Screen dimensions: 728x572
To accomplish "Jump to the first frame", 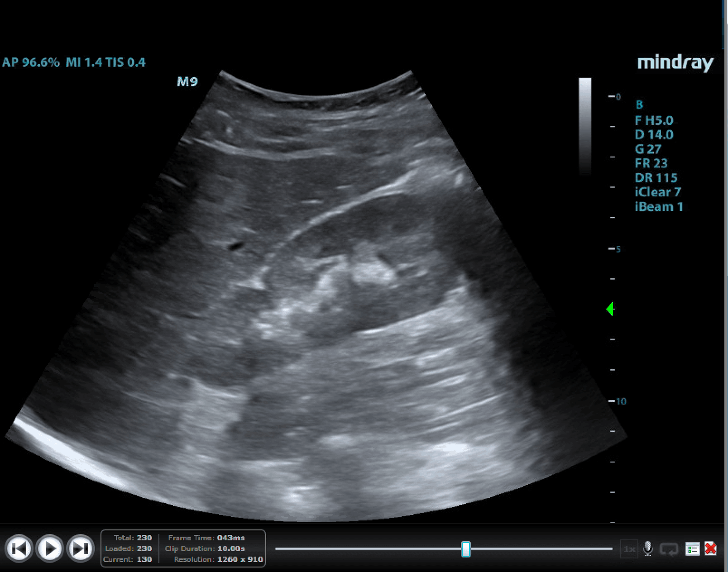I will pyautogui.click(x=20, y=548).
